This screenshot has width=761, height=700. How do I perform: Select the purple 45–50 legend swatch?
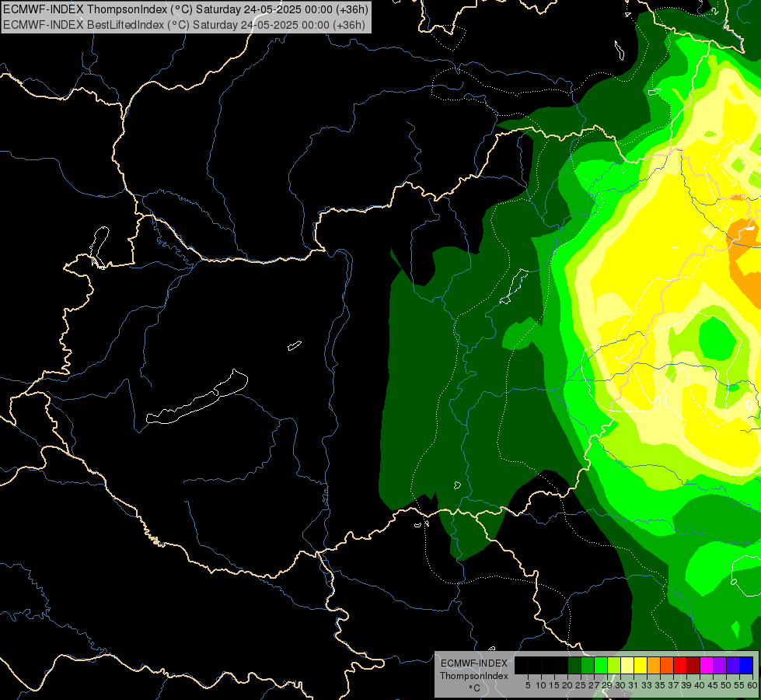pyautogui.click(x=720, y=665)
